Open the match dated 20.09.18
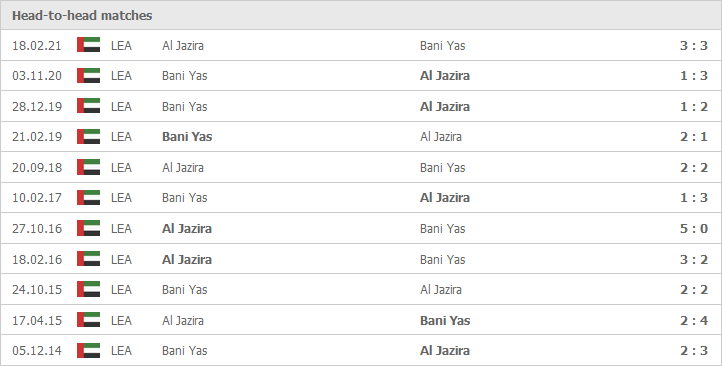 (x=37, y=167)
